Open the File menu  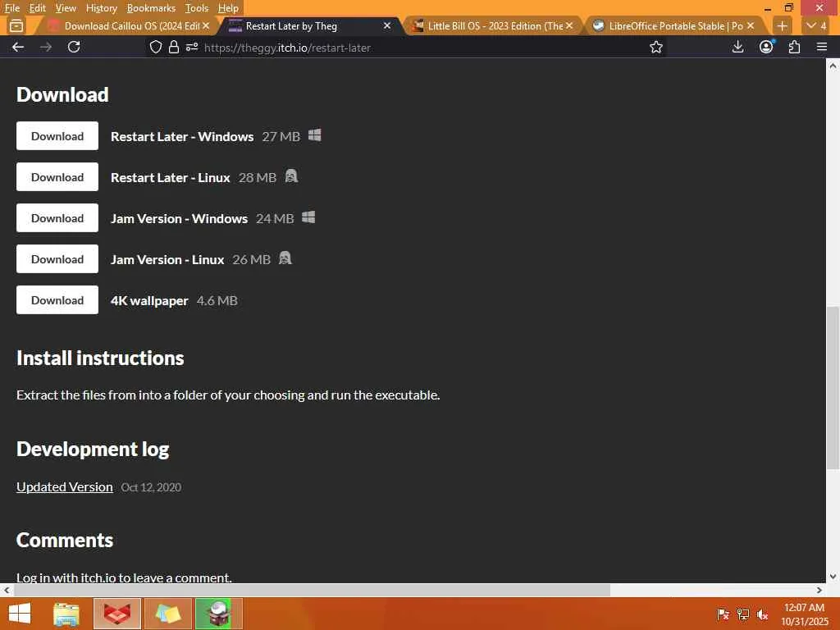pyautogui.click(x=11, y=8)
